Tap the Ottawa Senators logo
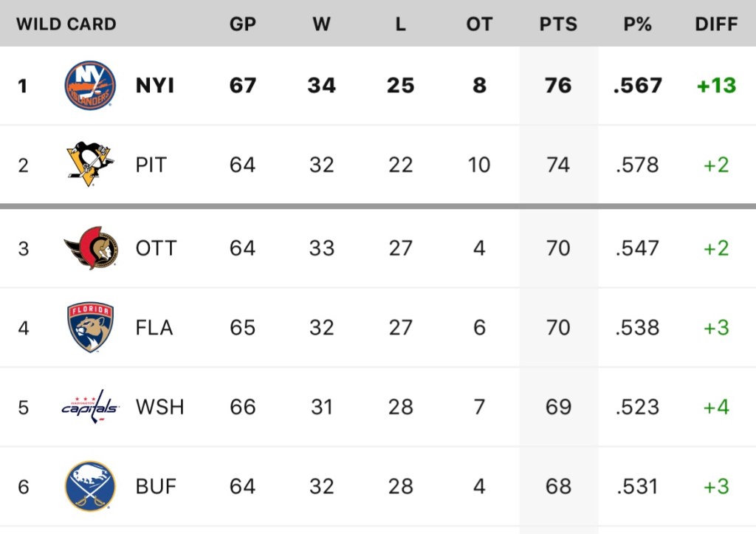This screenshot has width=756, height=534. [90, 248]
